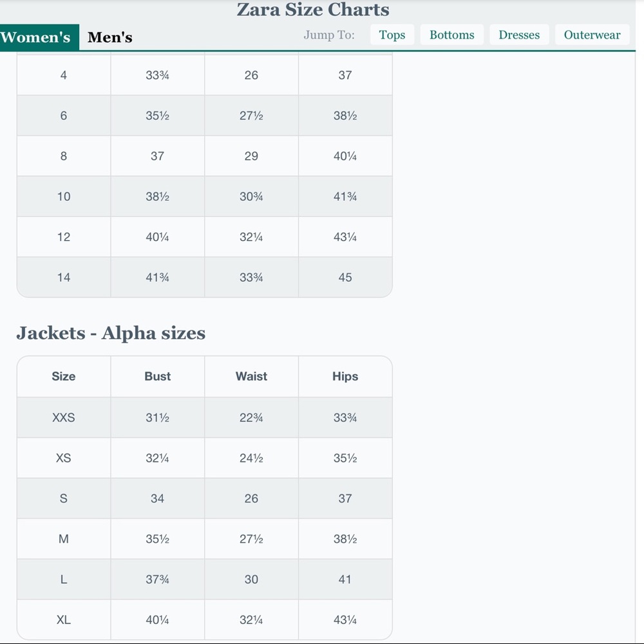Select the Bust column header
Viewport: 644px width, 644px height.
pyautogui.click(x=158, y=377)
